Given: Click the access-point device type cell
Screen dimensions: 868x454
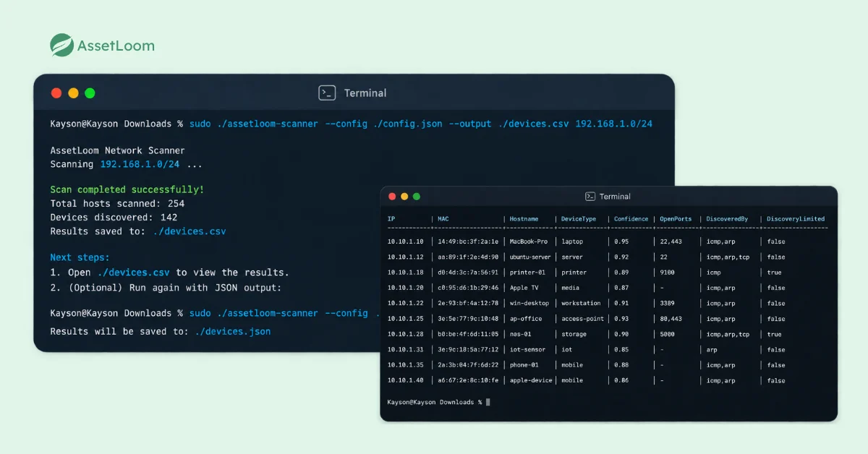Looking at the screenshot, I should [583, 319].
